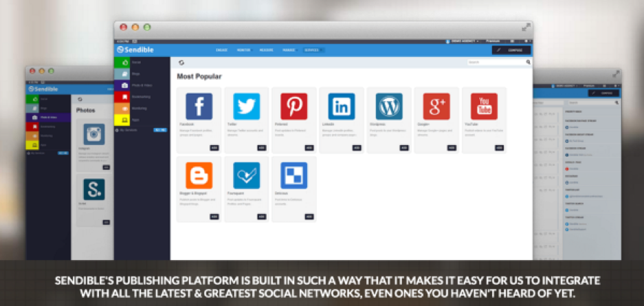Expand the Services menu dropdown
Viewport: 644px width, 306px height.
coord(313,50)
